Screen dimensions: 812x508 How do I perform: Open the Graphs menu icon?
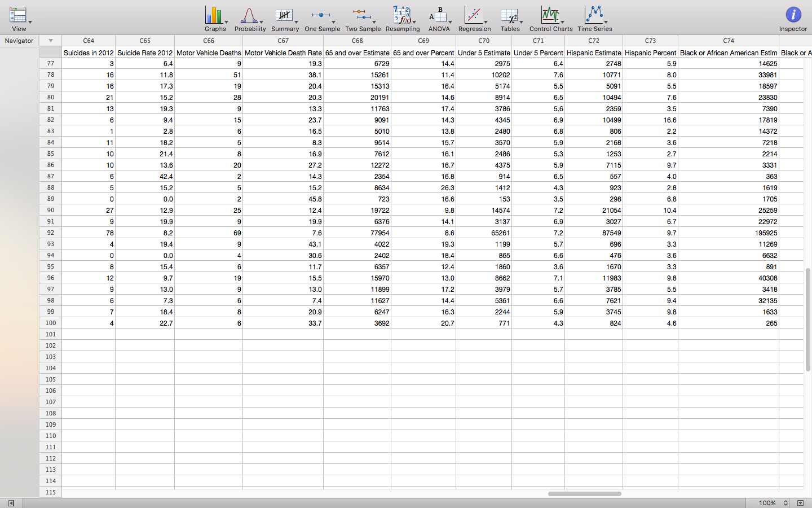click(215, 19)
